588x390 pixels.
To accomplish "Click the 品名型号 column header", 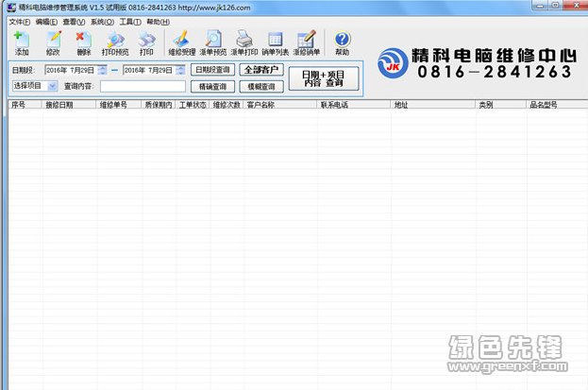I will (x=557, y=105).
